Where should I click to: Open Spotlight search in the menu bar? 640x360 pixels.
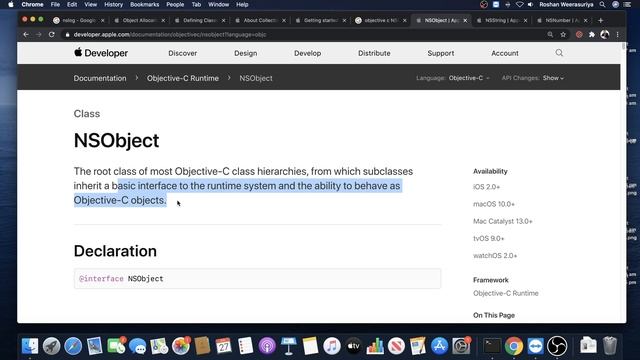coord(602,4)
